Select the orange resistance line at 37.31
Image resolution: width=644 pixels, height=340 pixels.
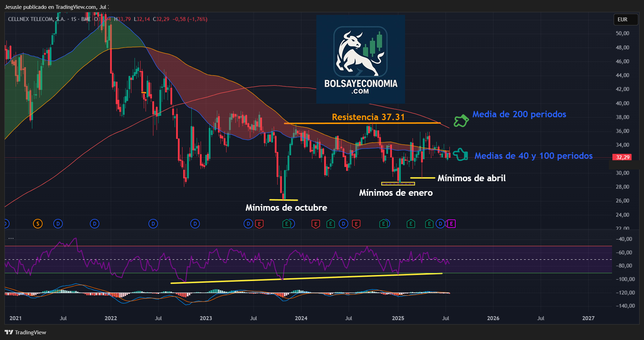[x=362, y=123]
